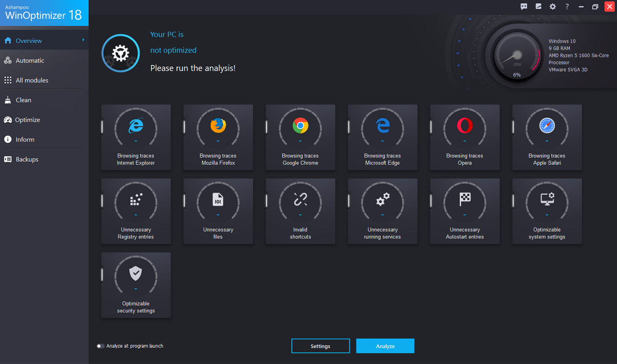Toggle the Google Chrome card side switch
This screenshot has width=617, height=364.
(x=266, y=127)
